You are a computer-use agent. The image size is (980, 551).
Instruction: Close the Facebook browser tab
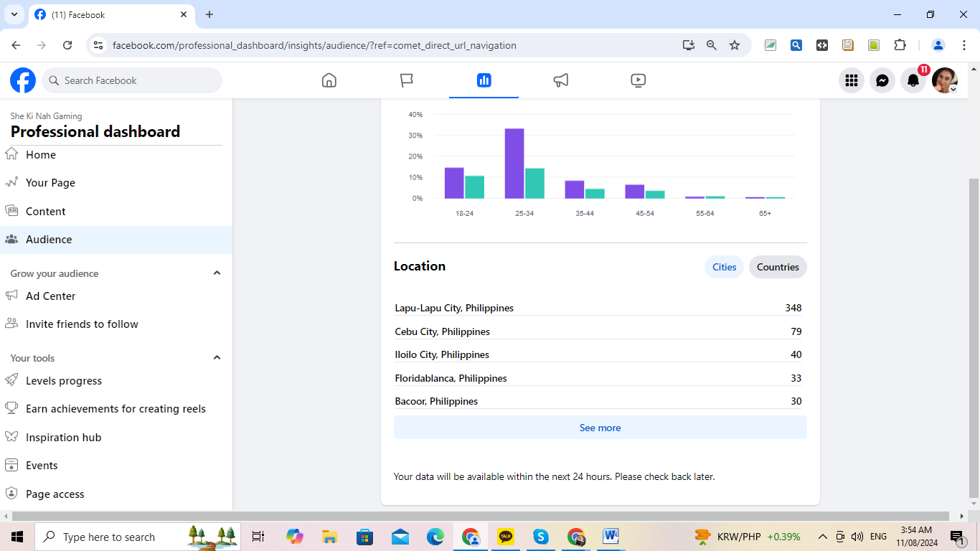(x=184, y=14)
